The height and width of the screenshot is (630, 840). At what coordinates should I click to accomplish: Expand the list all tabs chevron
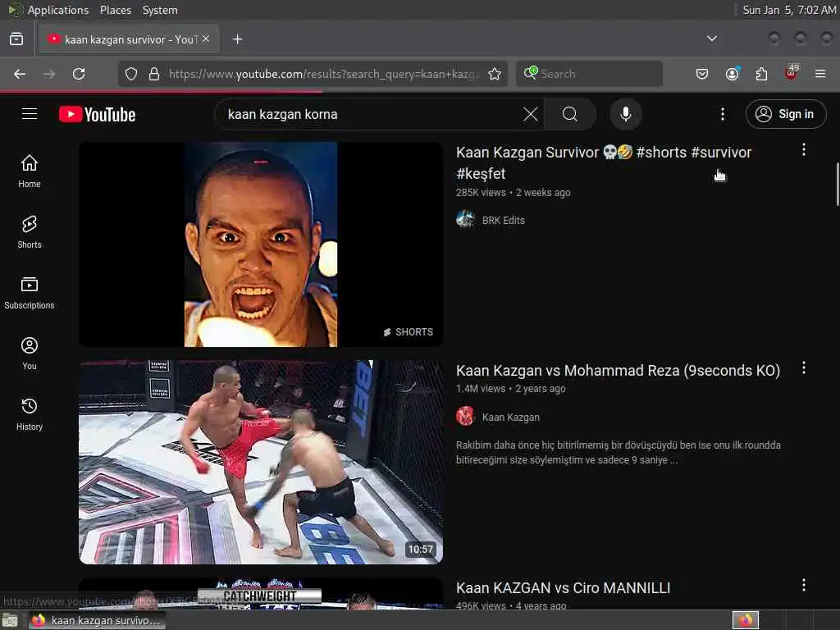712,39
